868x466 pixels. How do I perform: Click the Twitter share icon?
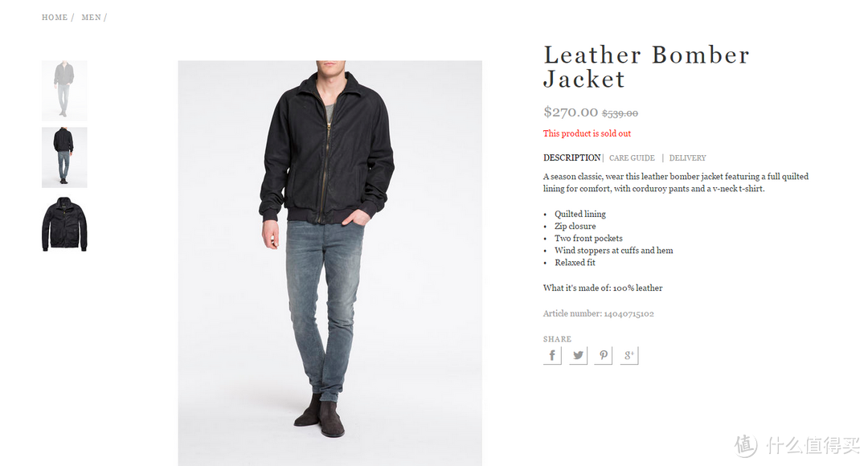click(578, 355)
